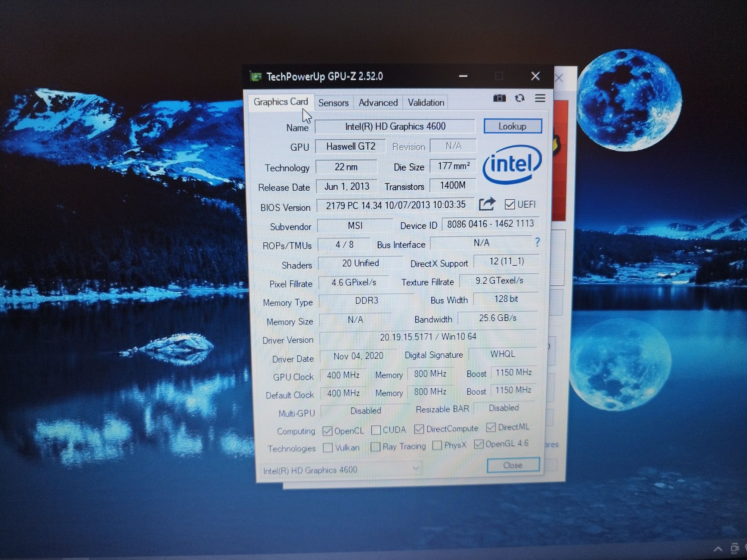747x560 pixels.
Task: Toggle the CUDA checkbox
Action: click(376, 430)
